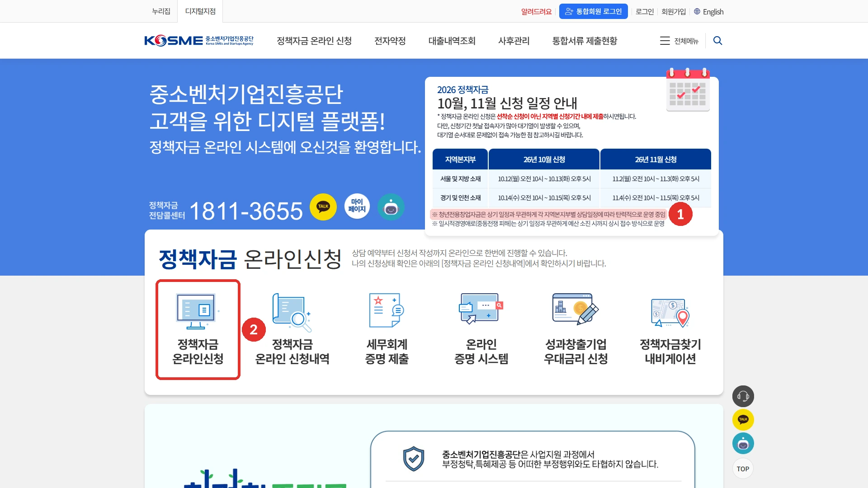
Task: Click the 1811-3655 call center number
Action: [246, 211]
